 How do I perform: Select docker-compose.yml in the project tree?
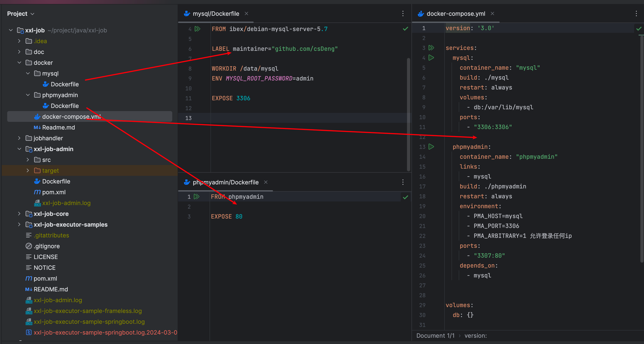point(90,116)
